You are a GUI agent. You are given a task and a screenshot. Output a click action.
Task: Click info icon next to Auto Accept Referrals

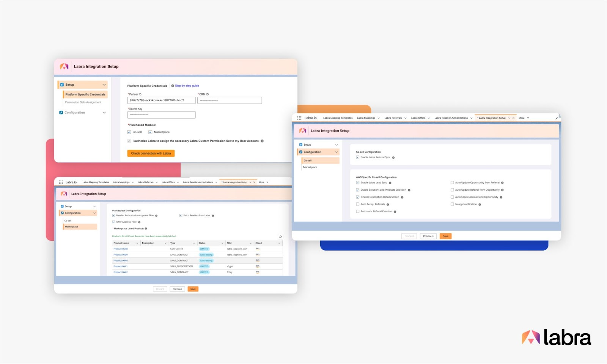pos(388,204)
